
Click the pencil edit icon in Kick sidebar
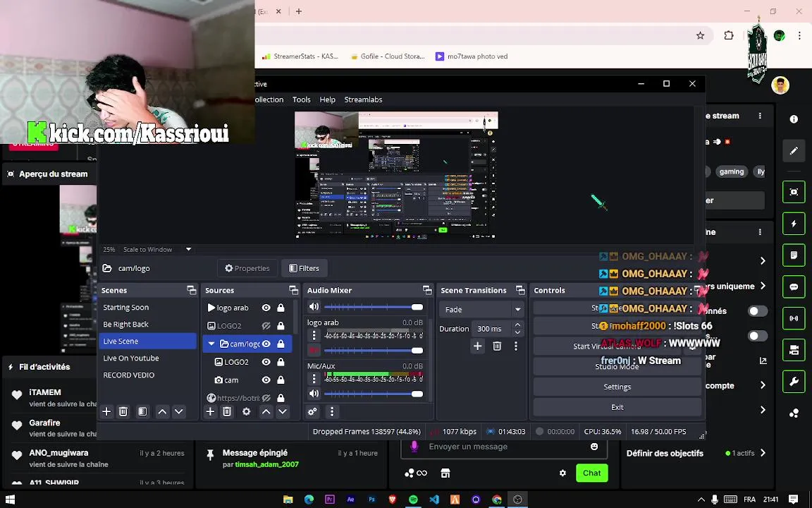[794, 151]
